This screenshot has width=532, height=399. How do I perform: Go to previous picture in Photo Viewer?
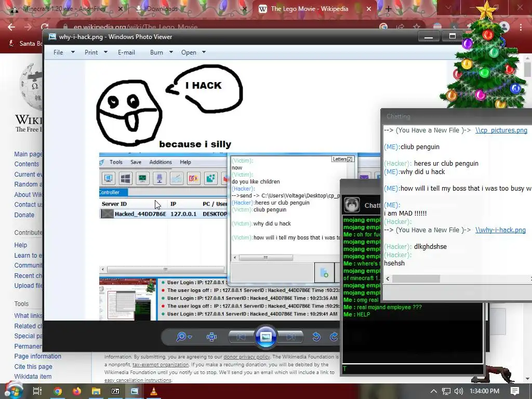pos(241,337)
